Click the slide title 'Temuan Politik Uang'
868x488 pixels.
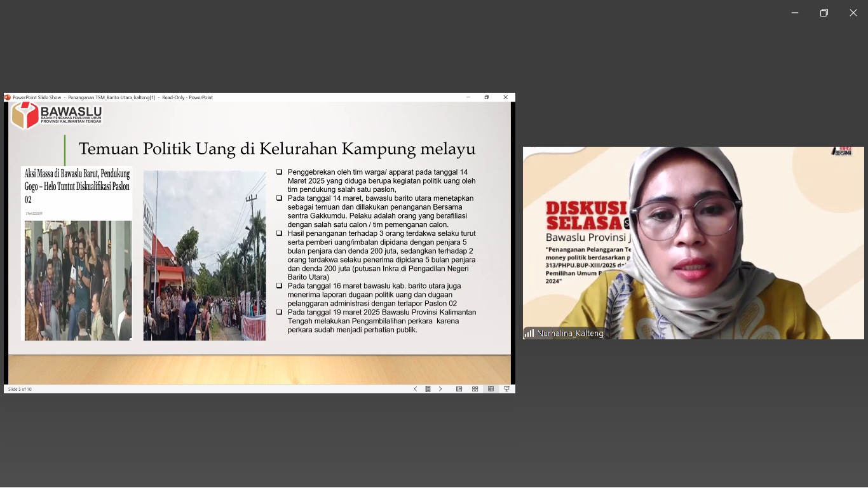(x=276, y=149)
